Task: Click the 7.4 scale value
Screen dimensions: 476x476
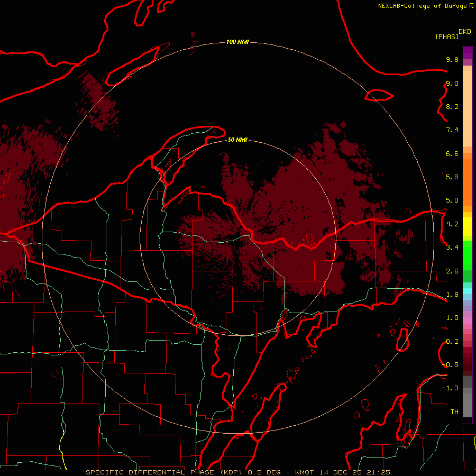Action: 452,130
